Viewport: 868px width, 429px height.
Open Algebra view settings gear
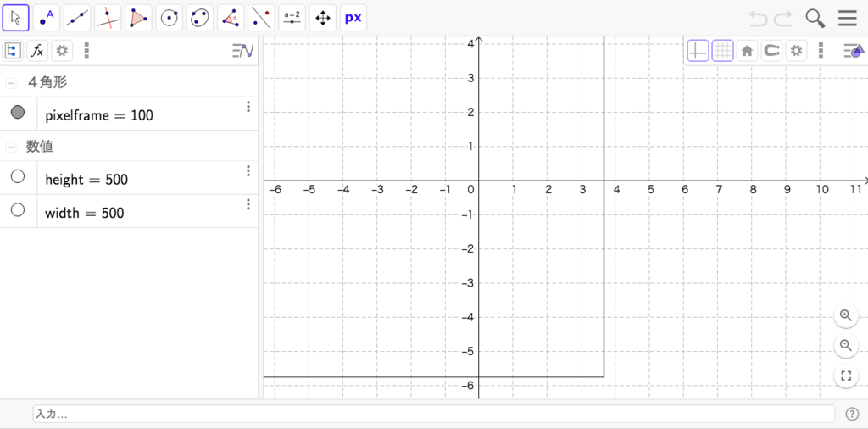click(x=62, y=51)
